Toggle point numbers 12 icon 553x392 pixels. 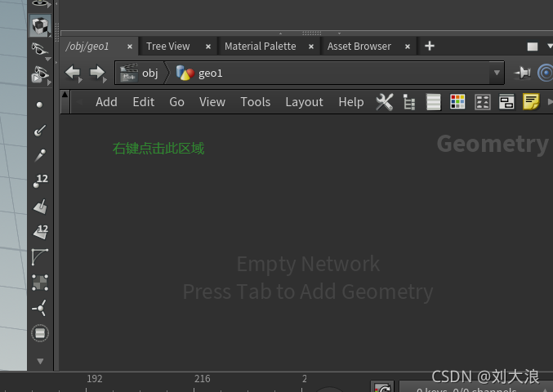tap(40, 180)
